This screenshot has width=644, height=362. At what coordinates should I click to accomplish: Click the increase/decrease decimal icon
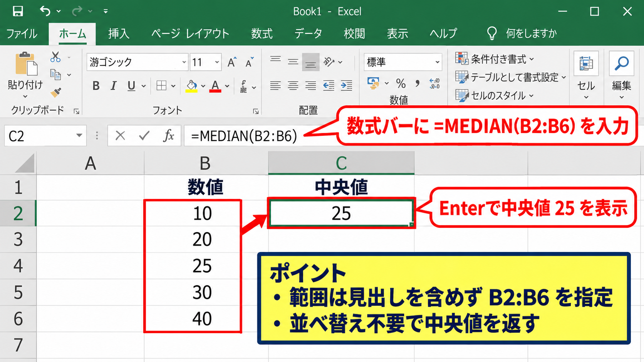pos(434,83)
